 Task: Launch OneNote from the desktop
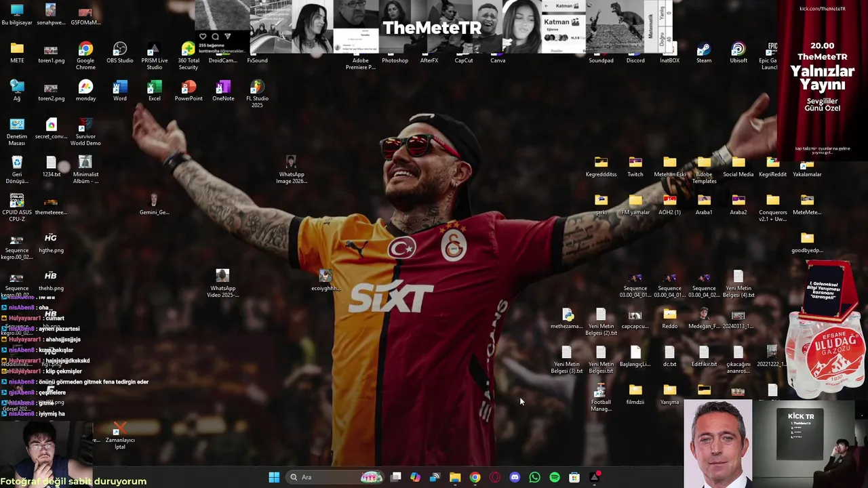coord(223,90)
